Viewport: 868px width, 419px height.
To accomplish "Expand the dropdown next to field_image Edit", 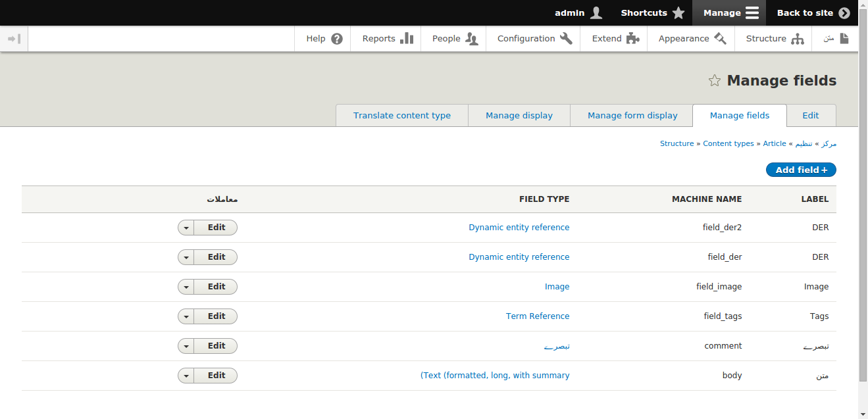I will (186, 286).
